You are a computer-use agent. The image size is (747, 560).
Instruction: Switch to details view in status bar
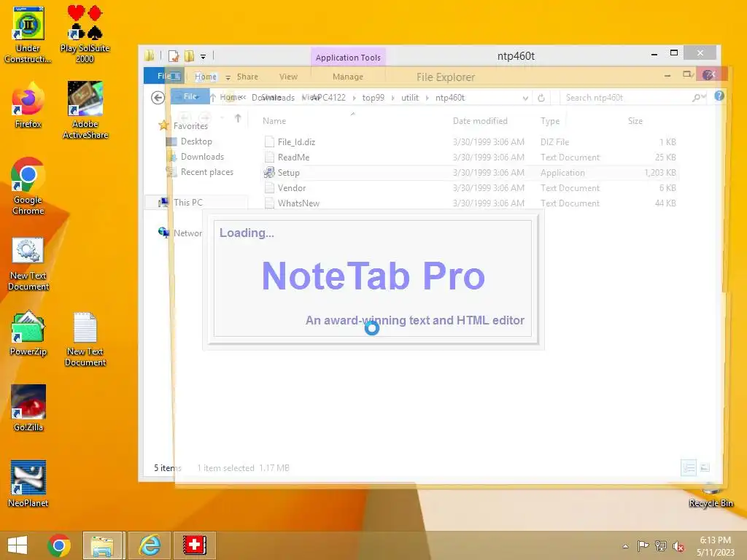coord(689,467)
